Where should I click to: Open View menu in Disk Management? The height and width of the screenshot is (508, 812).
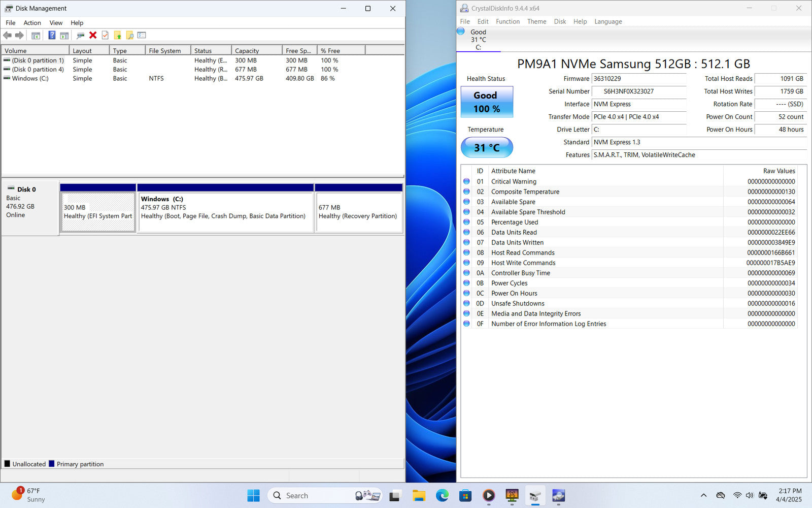click(56, 23)
